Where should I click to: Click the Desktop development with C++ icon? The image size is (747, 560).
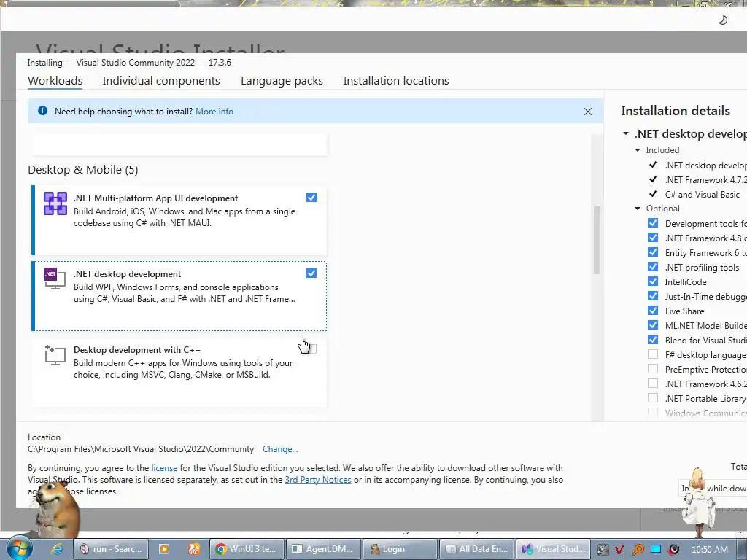click(55, 355)
